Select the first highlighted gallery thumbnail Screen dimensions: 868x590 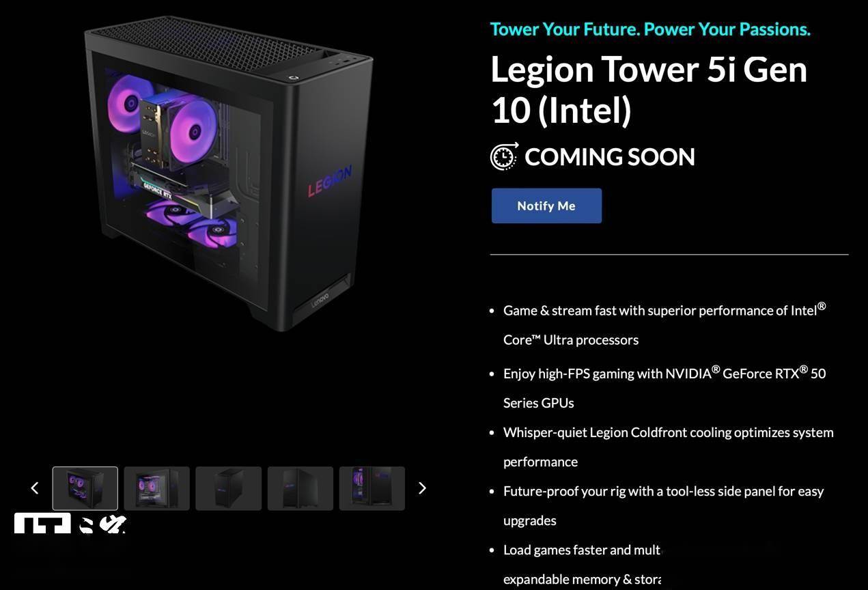[85, 488]
